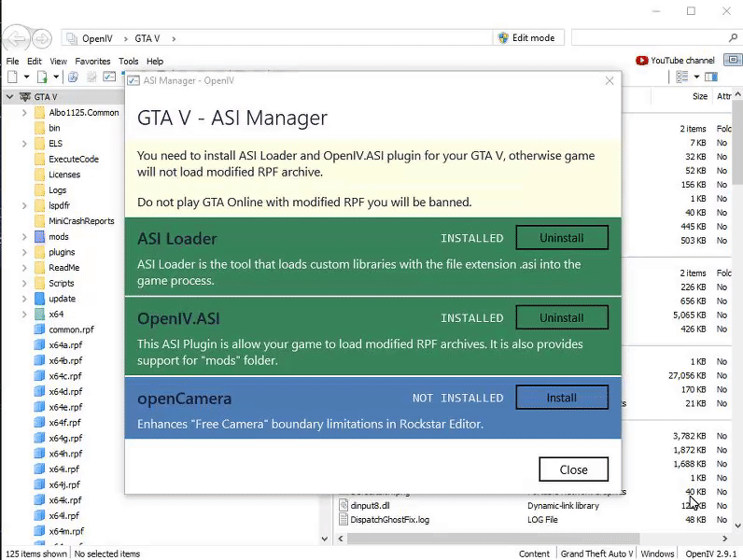Expand the x64 folder node
This screenshot has width=743, height=560.
click(24, 315)
